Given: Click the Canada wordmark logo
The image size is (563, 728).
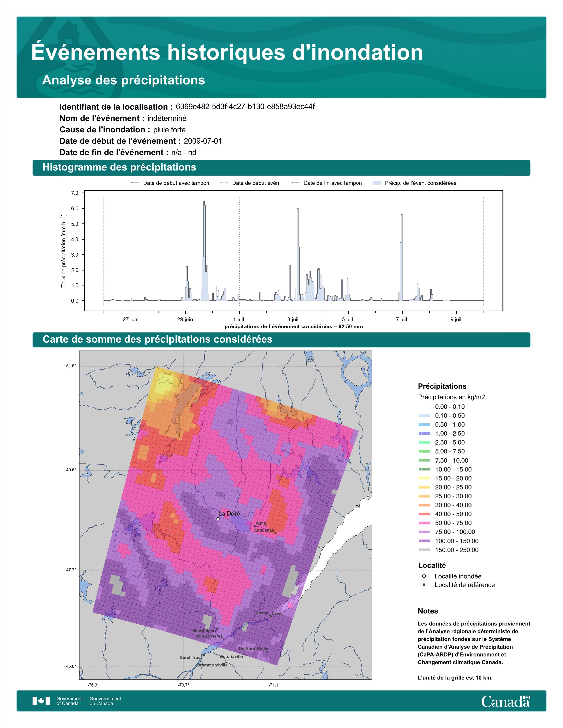Looking at the screenshot, I should click(506, 701).
